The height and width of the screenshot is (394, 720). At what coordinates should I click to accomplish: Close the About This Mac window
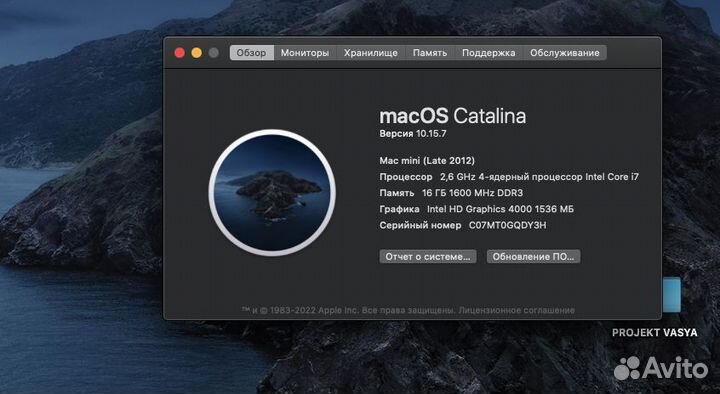coord(180,53)
